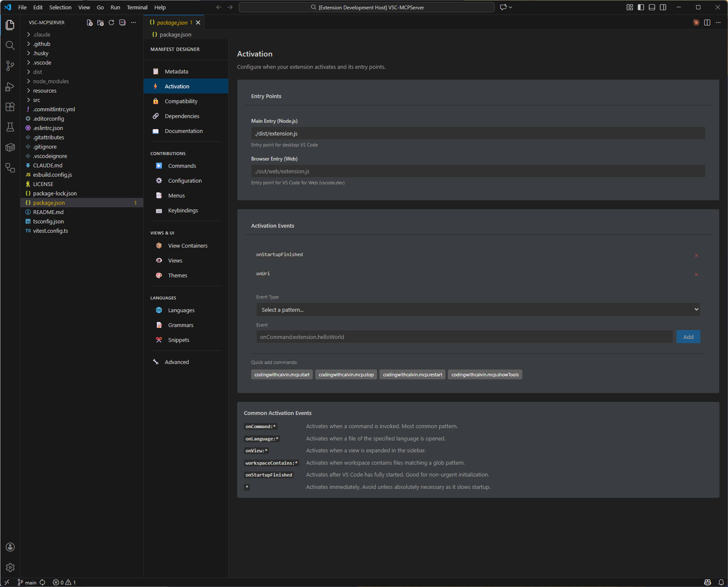Click the Browser Entry (Web) input field
The height and width of the screenshot is (587, 728).
tap(478, 171)
